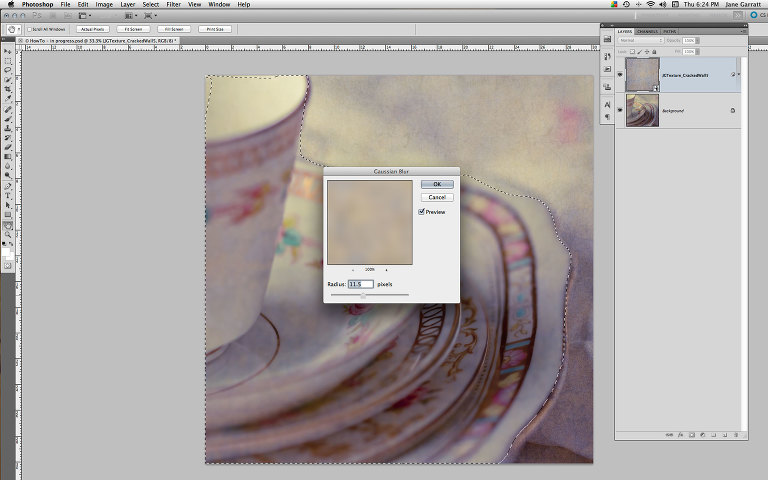Select the Lasso tool
The image size is (768, 480).
click(7, 71)
